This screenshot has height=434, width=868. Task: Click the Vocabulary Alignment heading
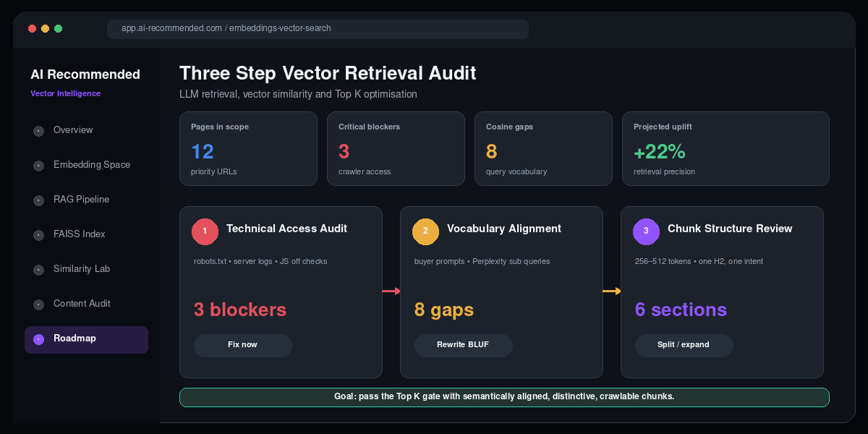click(504, 229)
